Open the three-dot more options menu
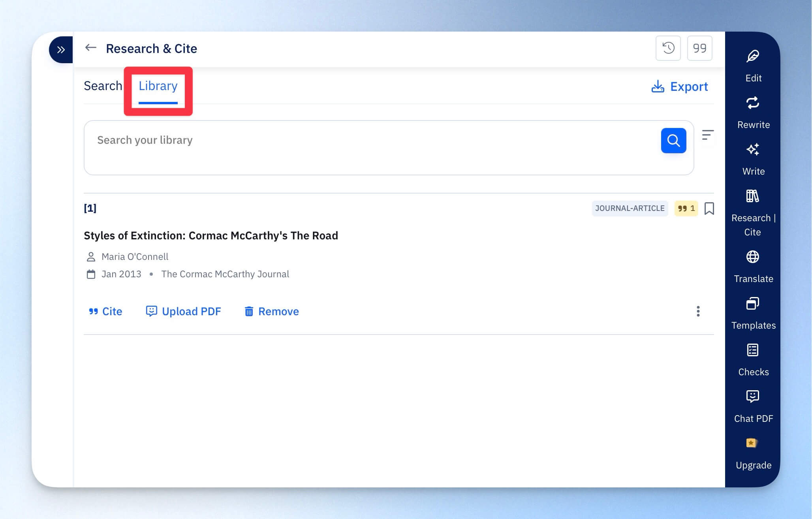The image size is (812, 519). 698,311
